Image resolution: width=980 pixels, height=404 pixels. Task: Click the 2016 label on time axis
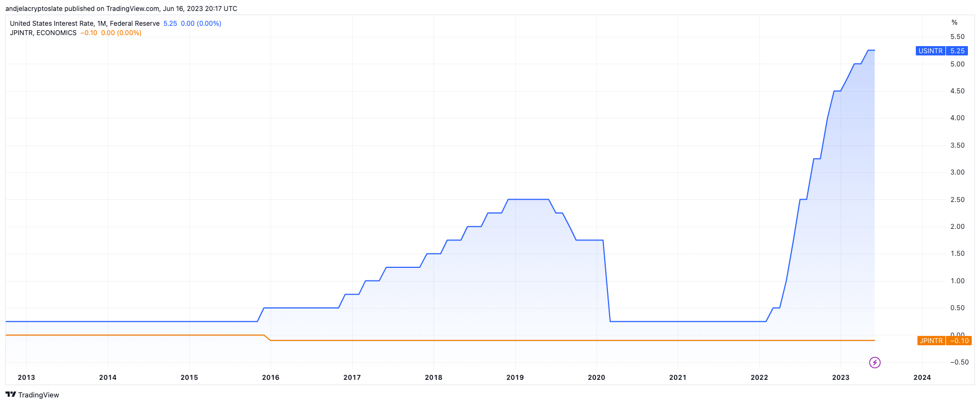271,378
